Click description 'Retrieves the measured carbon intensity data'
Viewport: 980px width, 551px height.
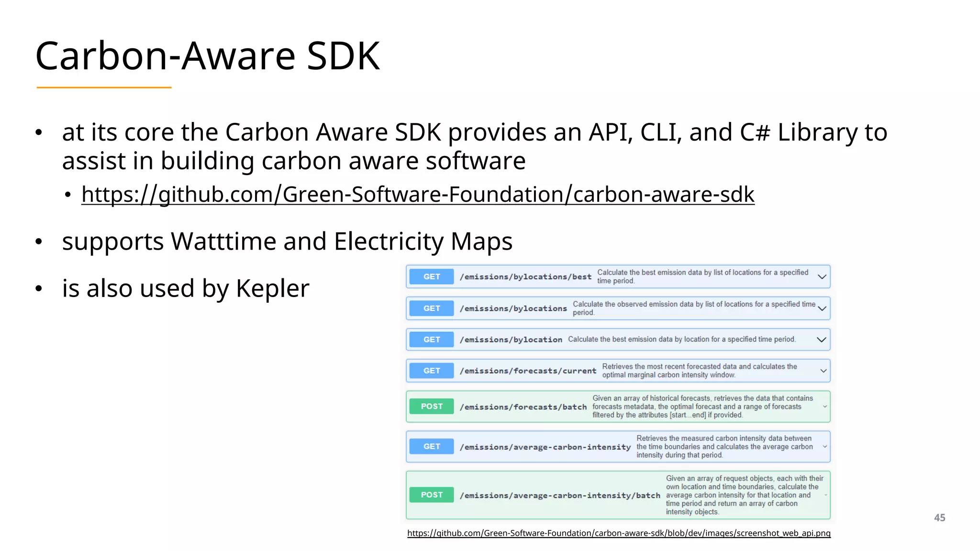pyautogui.click(x=724, y=447)
